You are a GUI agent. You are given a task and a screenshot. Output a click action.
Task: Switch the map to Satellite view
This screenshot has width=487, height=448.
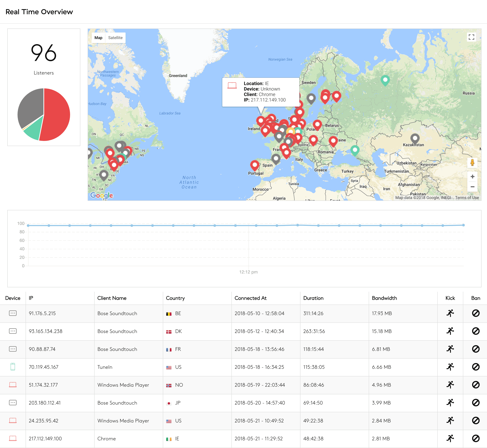[x=115, y=38]
